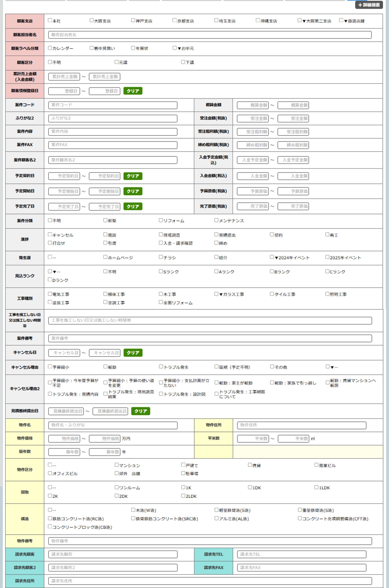Clear the キャンセル日 range
The width and height of the screenshot is (389, 588).
click(x=133, y=353)
